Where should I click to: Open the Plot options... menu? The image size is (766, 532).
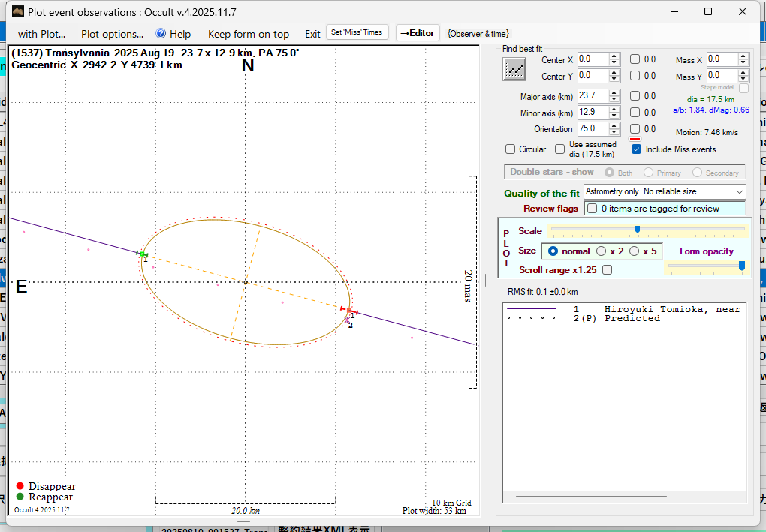tap(112, 34)
